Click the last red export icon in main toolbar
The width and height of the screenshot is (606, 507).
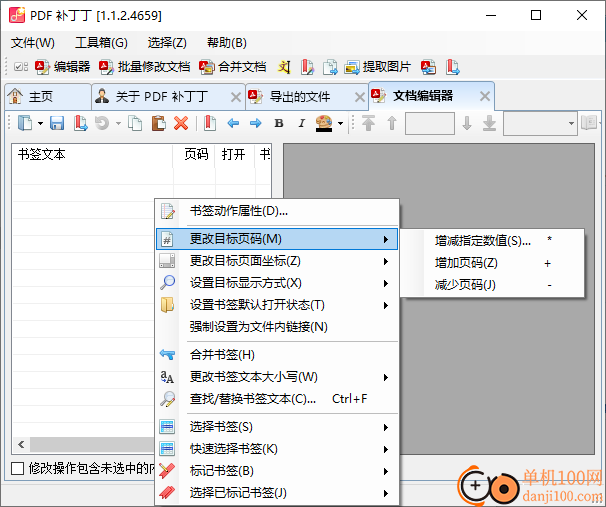pyautogui.click(x=453, y=67)
